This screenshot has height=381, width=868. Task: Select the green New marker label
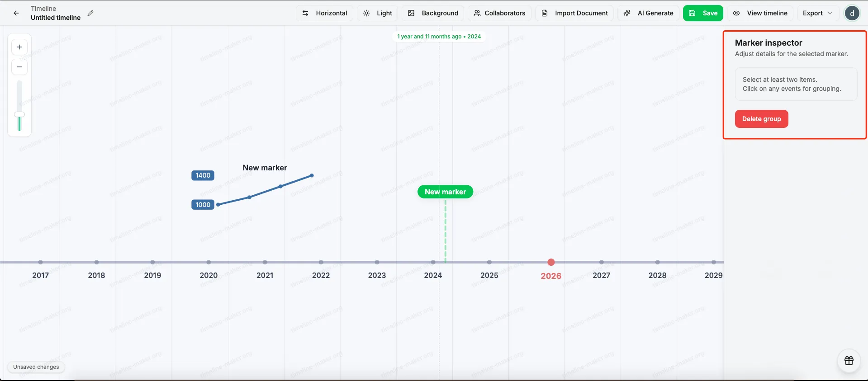[445, 192]
